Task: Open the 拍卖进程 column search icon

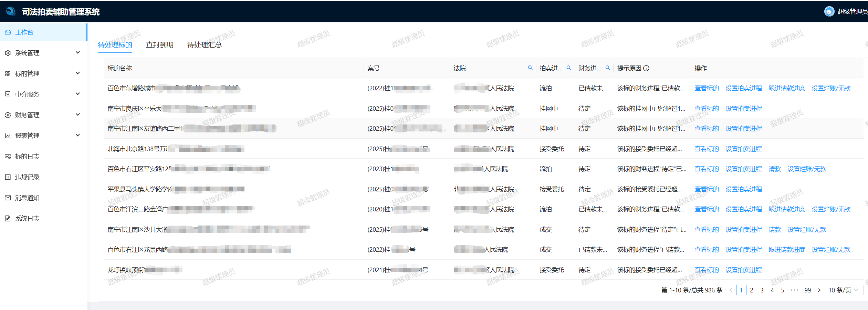Action: [x=569, y=68]
